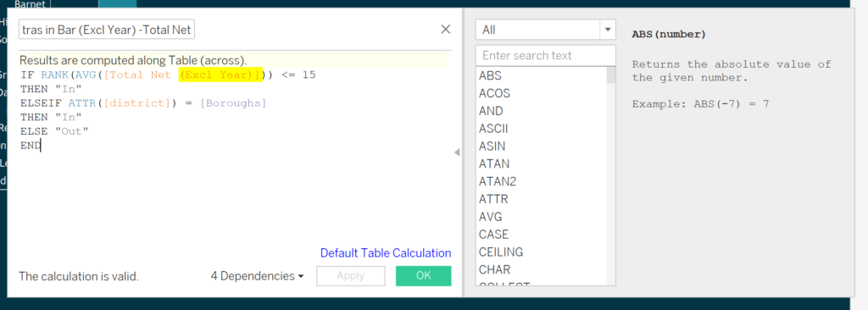Click the function list scrollbar thumb
The image size is (868, 310).
pyautogui.click(x=611, y=75)
